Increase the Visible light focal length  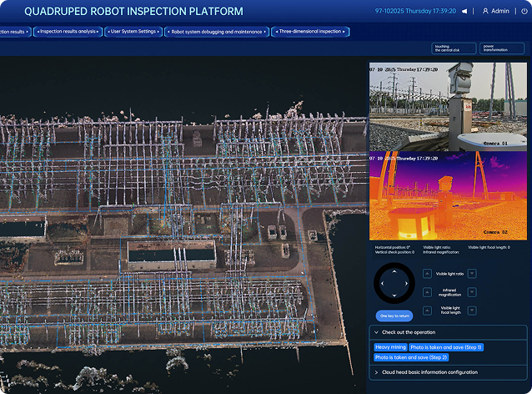(x=428, y=311)
